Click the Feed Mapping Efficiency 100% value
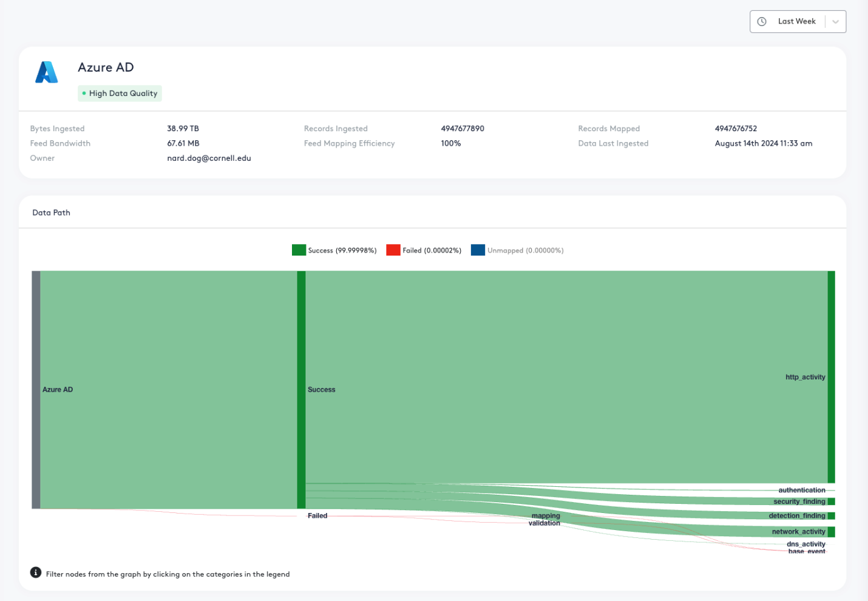 (x=451, y=144)
